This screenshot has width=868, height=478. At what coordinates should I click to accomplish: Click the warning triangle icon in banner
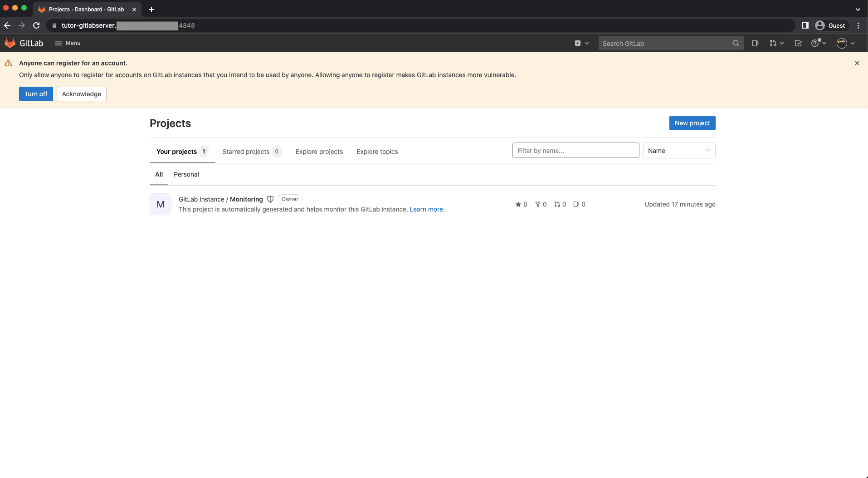click(x=8, y=63)
